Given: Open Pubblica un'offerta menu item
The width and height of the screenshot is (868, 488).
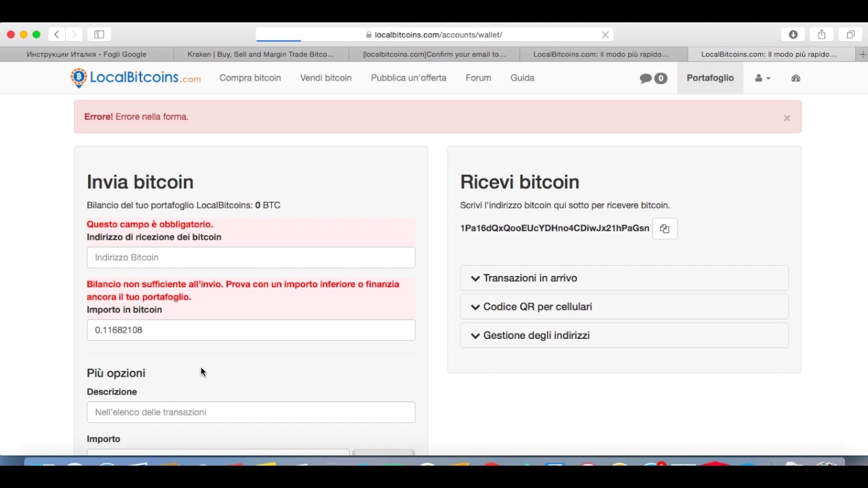Looking at the screenshot, I should (408, 78).
